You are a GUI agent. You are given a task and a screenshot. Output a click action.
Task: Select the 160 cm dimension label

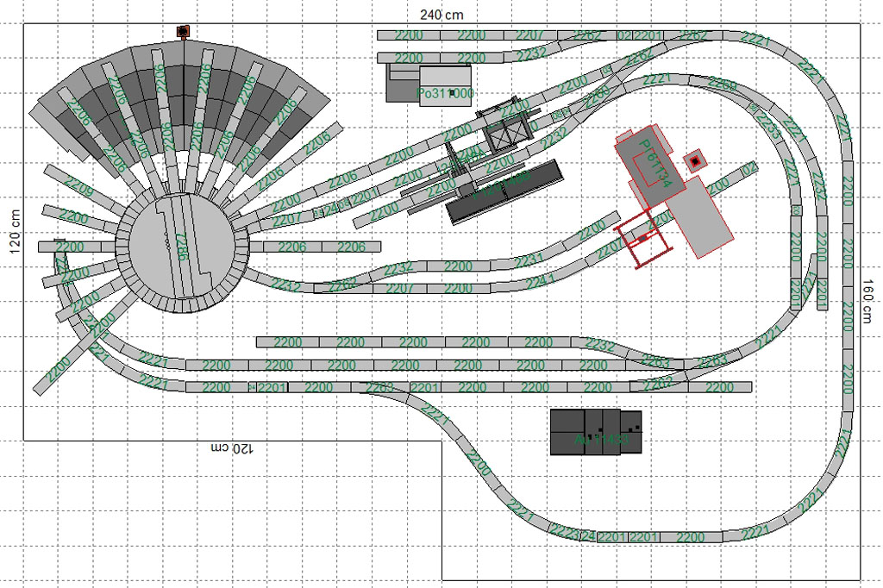[869, 300]
